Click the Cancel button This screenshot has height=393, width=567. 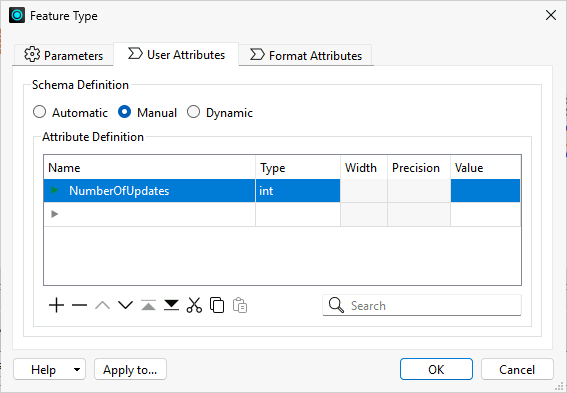click(x=517, y=369)
